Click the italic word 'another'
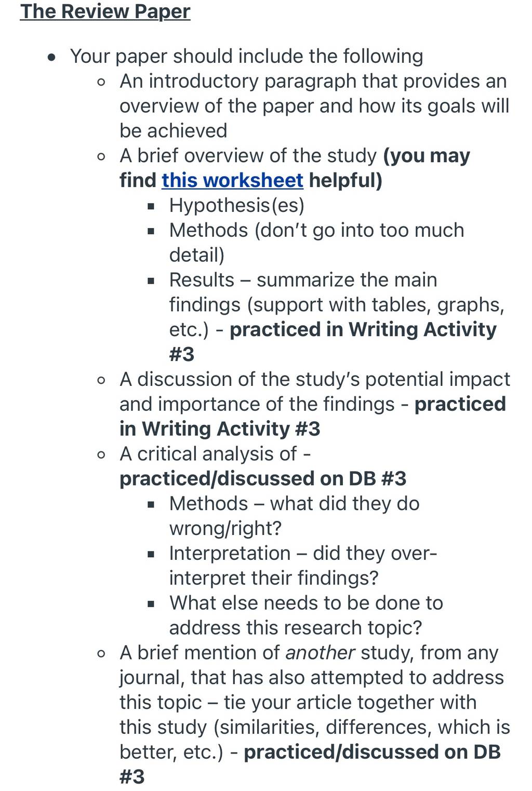 tap(321, 652)
